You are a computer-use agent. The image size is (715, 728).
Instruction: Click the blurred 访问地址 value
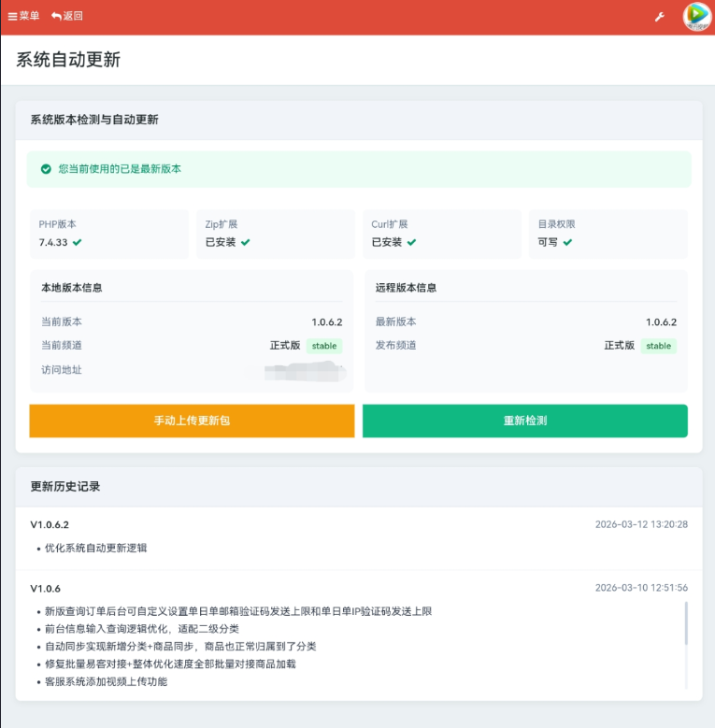(x=302, y=372)
